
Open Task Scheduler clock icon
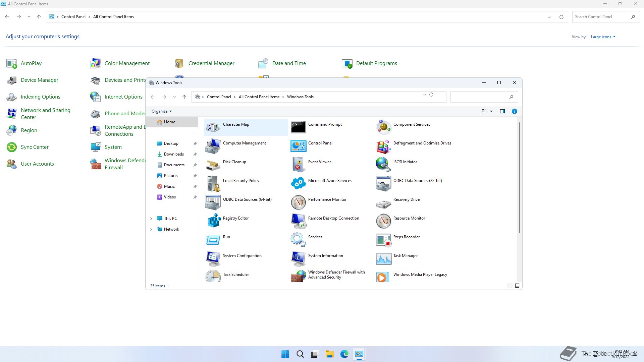pos(213,276)
